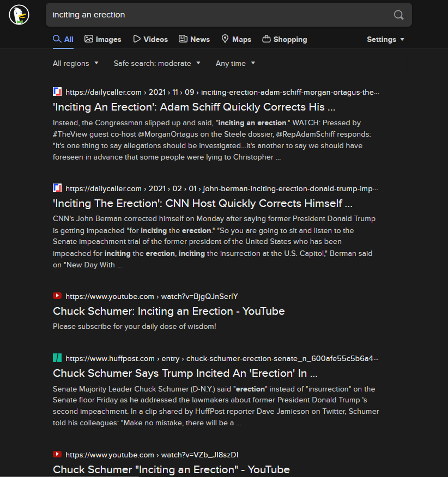
Task: Click the HuffPost favicon beside the result URL
Action: click(x=57, y=358)
